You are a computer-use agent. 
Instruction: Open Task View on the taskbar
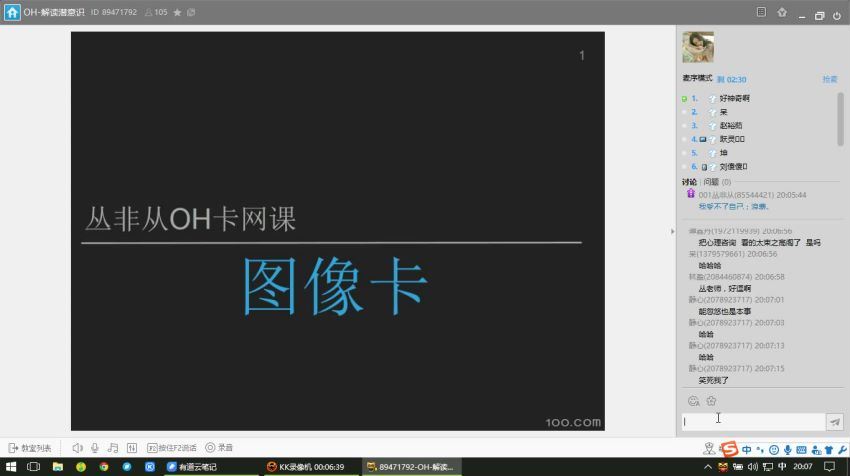[34, 467]
